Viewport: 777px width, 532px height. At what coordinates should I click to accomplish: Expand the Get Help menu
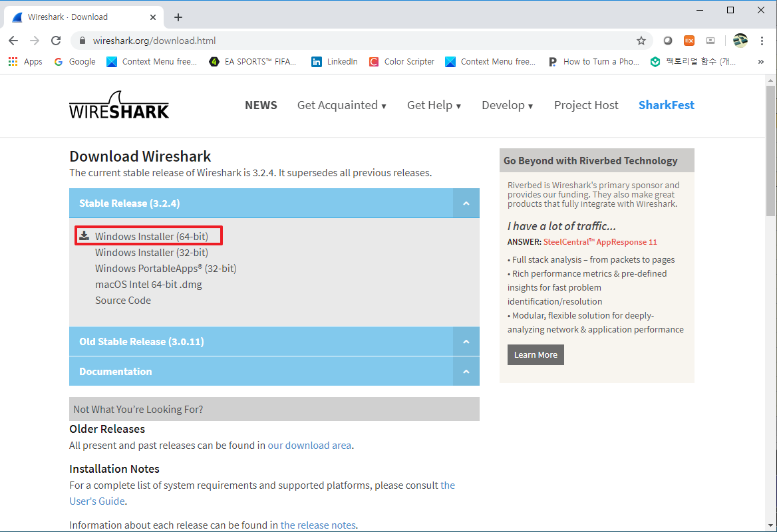[434, 105]
